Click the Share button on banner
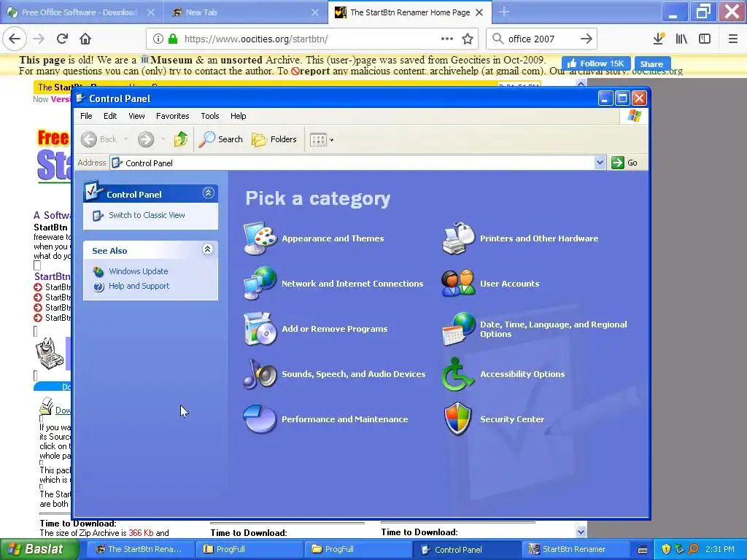747x560 pixels. pos(652,63)
